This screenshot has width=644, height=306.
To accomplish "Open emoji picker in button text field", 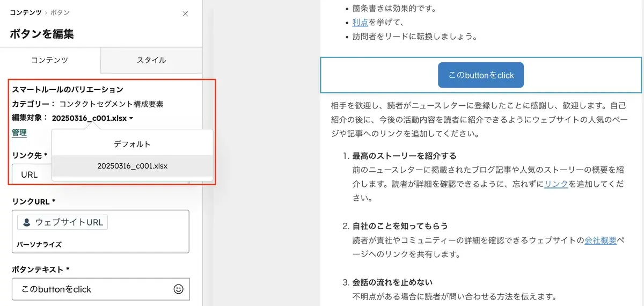I will click(179, 289).
